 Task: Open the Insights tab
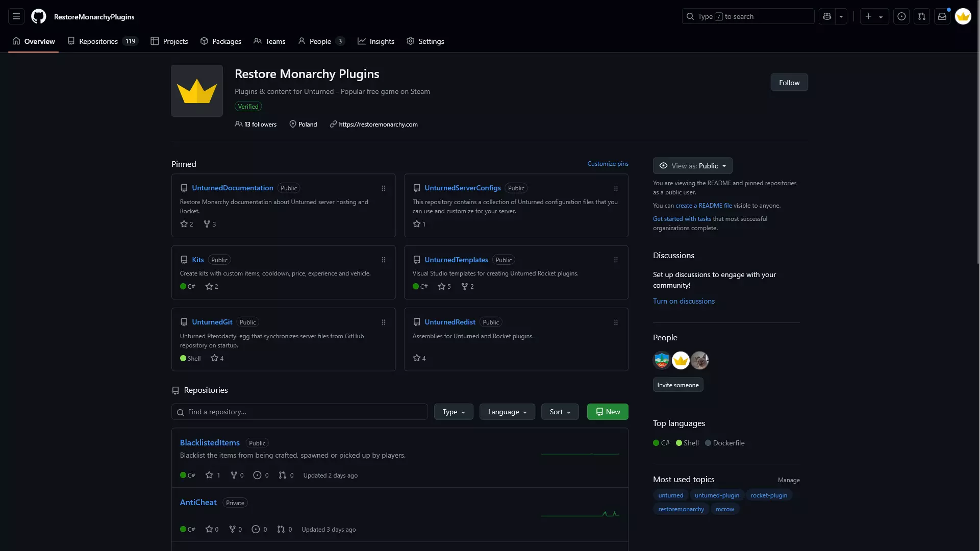tap(376, 41)
